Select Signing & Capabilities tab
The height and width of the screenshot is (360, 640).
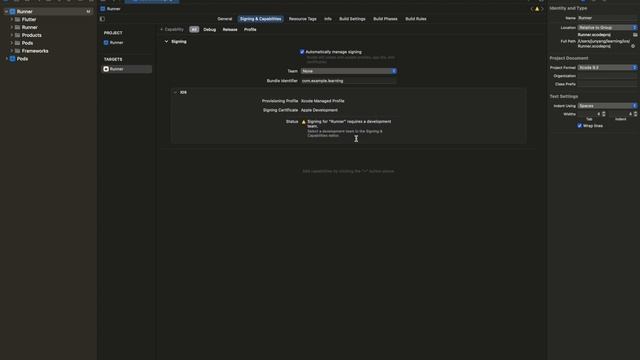tap(260, 19)
